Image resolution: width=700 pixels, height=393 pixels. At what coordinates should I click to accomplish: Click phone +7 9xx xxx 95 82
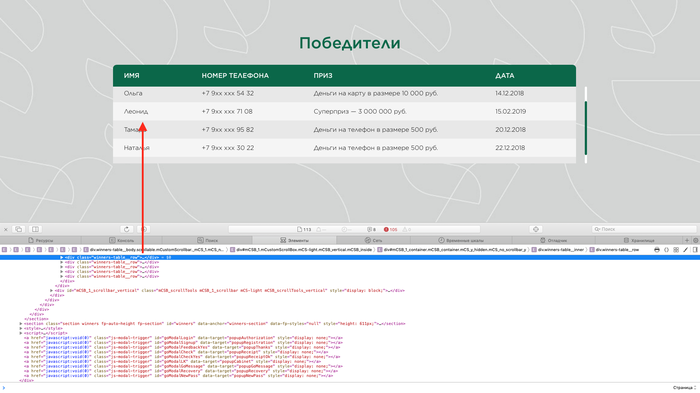228,130
